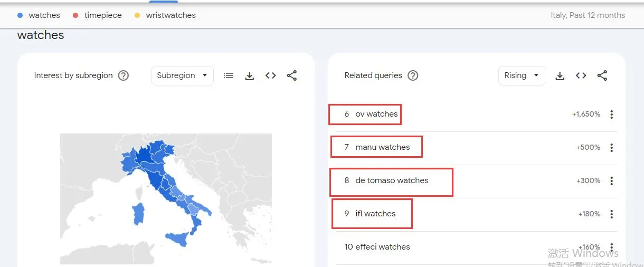The image size is (644, 267).
Task: Expand the Subregion dropdown
Action: (x=182, y=75)
